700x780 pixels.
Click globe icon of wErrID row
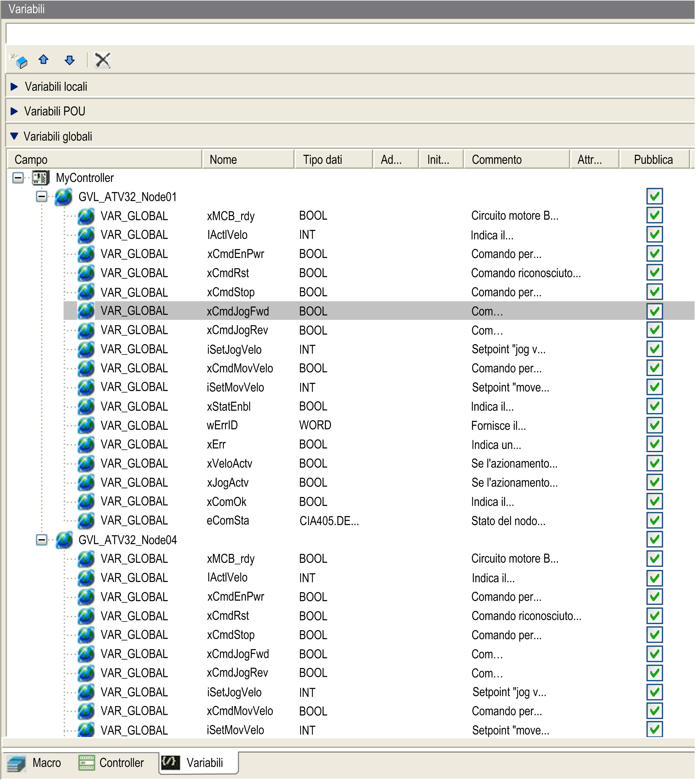tap(86, 425)
